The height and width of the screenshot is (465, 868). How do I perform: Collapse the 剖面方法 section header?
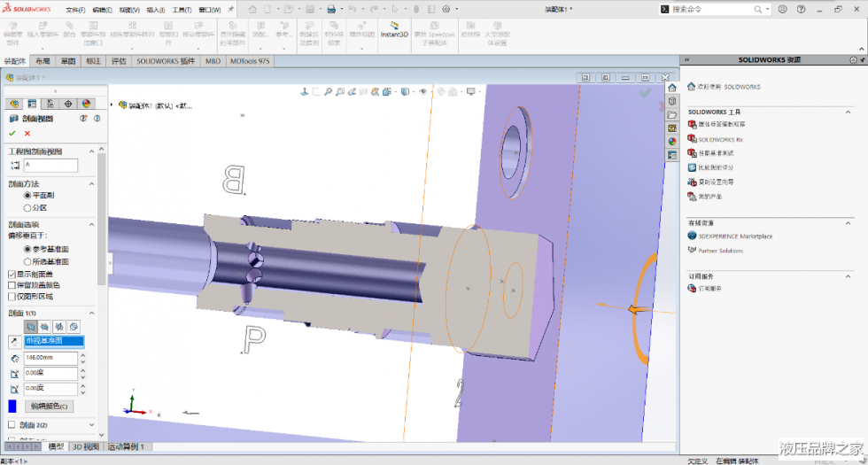tap(91, 183)
